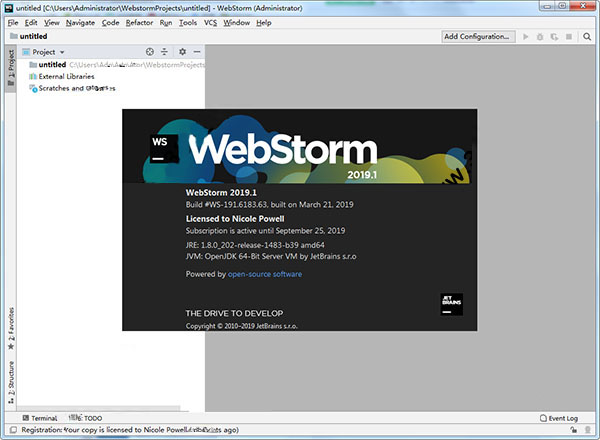600x440 pixels.
Task: Open the Navigate menu
Action: coord(80,23)
